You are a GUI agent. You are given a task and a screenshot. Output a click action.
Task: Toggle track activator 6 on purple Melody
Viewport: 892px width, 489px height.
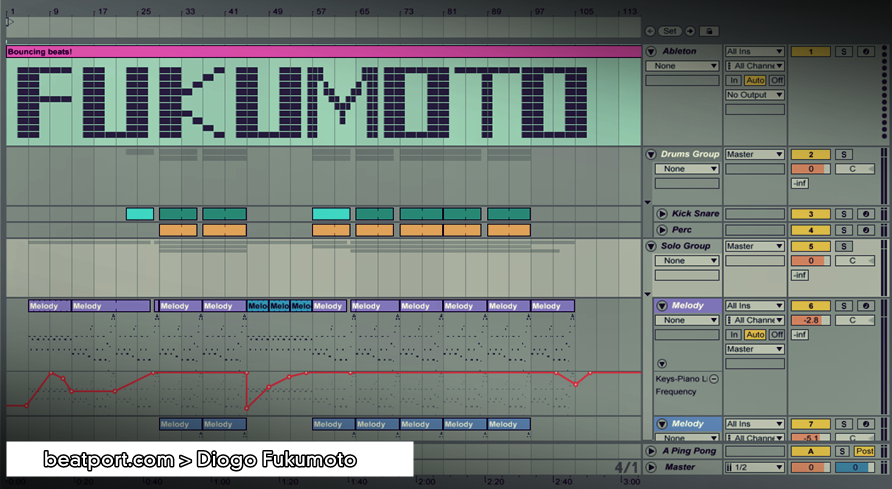[811, 306]
